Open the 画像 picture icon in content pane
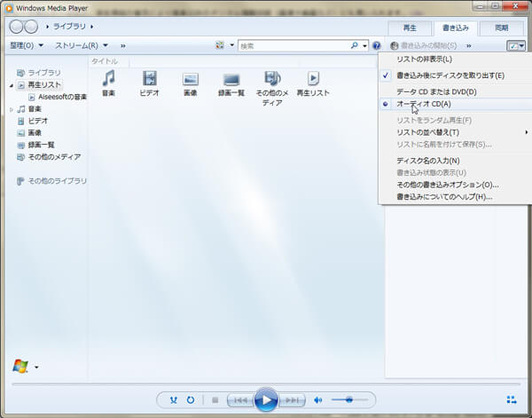The image size is (532, 418). click(x=191, y=79)
